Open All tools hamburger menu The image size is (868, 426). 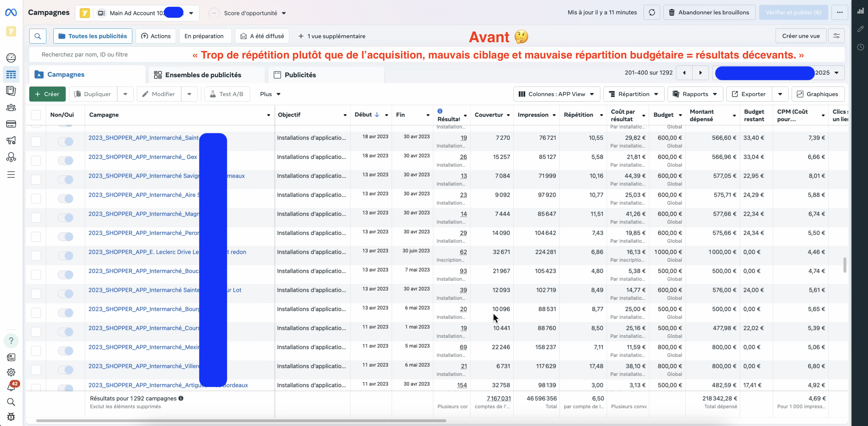pyautogui.click(x=11, y=174)
